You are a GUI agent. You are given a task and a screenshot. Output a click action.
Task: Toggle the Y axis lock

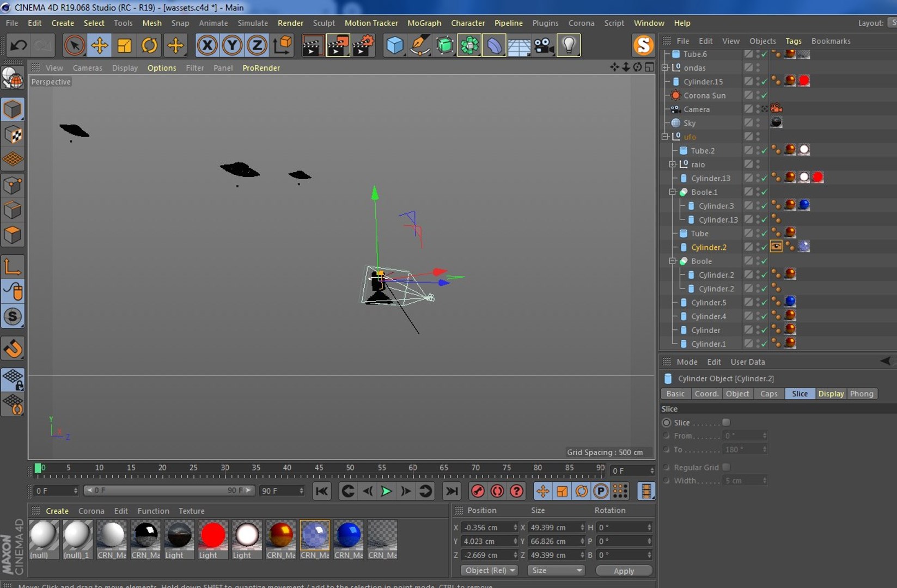(x=232, y=45)
